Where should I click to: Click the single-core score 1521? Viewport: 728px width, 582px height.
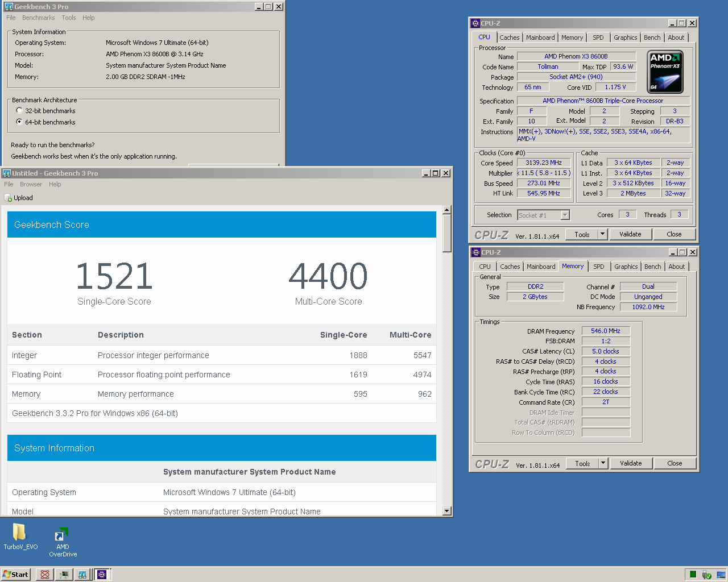114,276
